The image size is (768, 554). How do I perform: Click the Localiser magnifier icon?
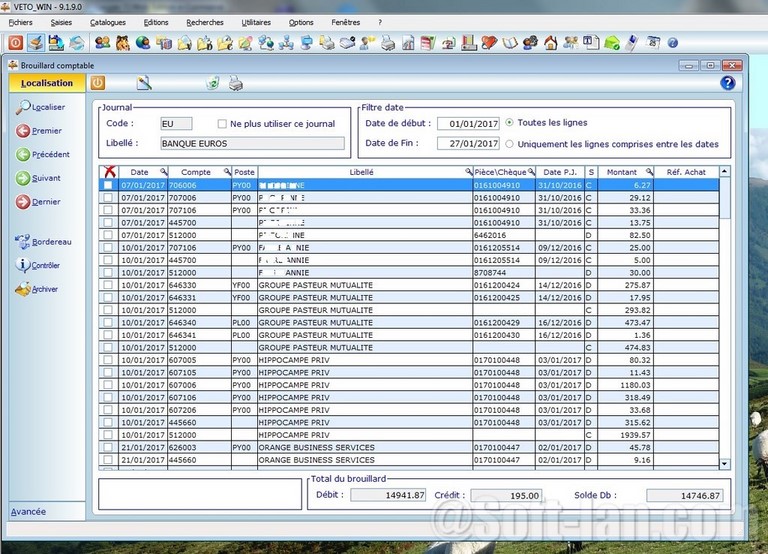tap(23, 107)
